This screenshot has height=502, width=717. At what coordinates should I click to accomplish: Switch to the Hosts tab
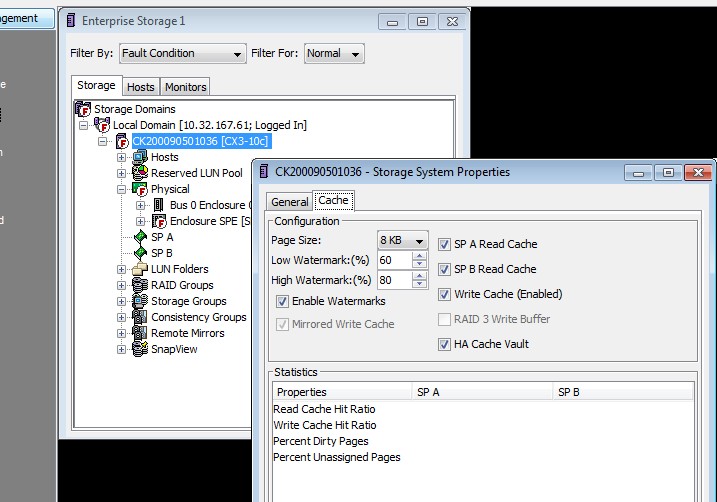coord(141,87)
